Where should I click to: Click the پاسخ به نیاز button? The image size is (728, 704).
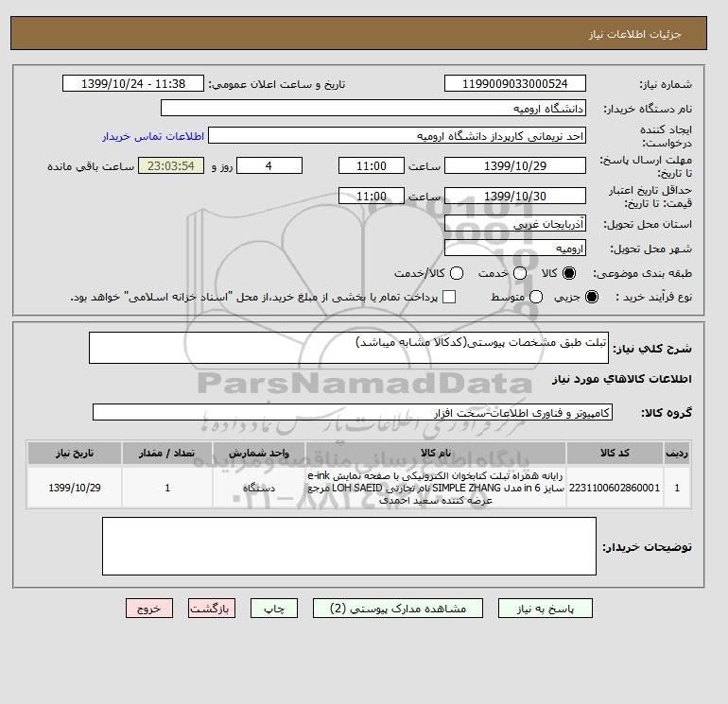point(546,609)
